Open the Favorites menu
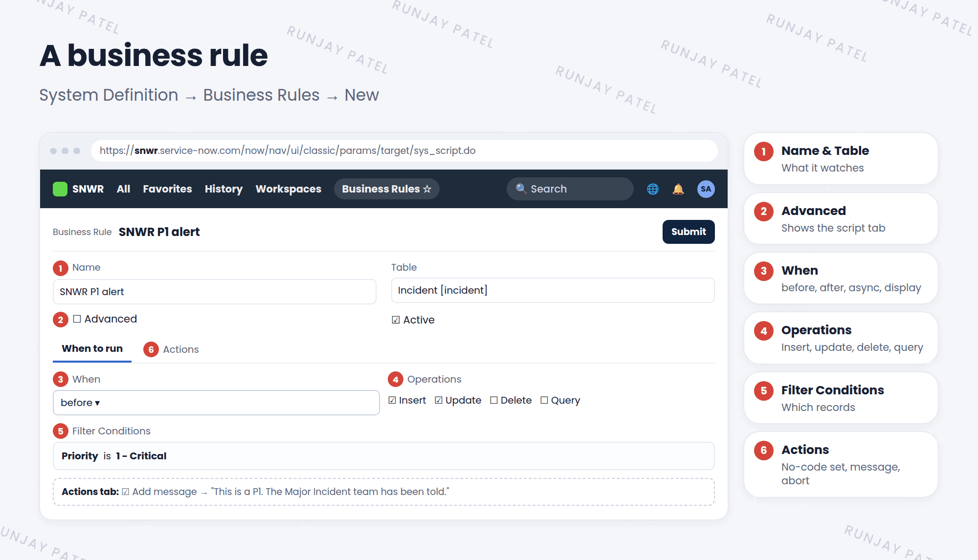The image size is (978, 560). tap(167, 189)
